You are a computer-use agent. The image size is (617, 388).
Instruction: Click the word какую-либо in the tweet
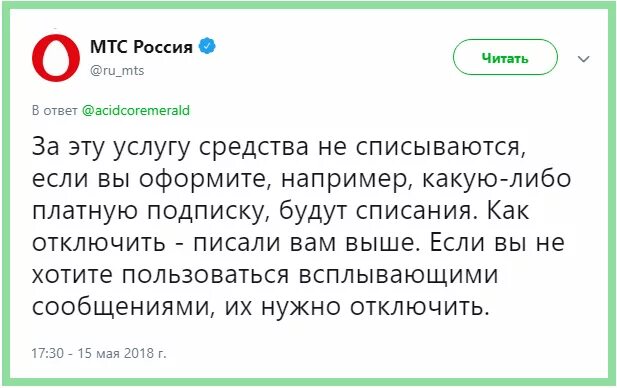coord(496,178)
